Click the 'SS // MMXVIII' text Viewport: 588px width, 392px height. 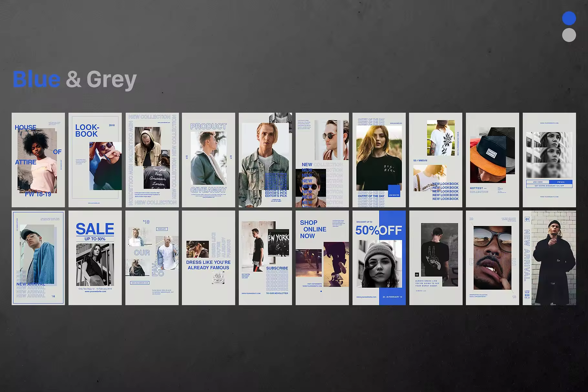(420, 160)
